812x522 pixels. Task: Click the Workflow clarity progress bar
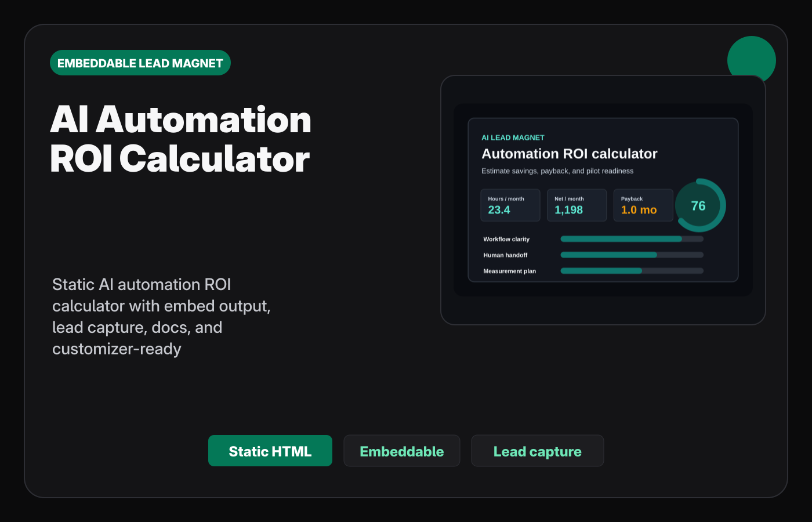click(632, 239)
